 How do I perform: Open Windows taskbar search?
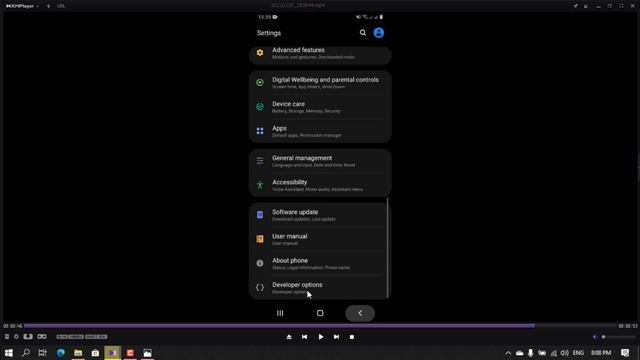(x=26, y=353)
